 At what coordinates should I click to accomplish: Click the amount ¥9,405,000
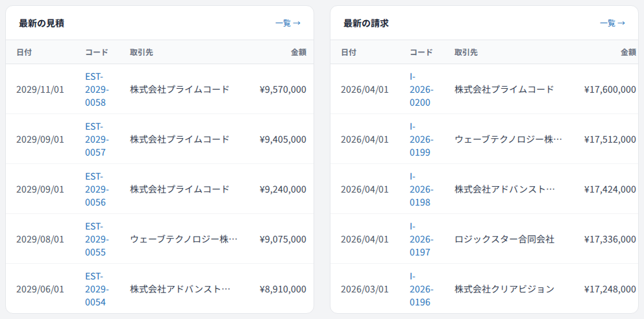coord(283,139)
